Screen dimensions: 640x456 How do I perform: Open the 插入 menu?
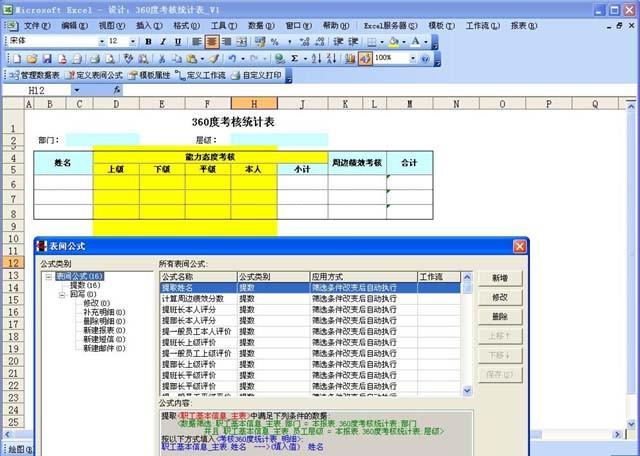[x=149, y=26]
